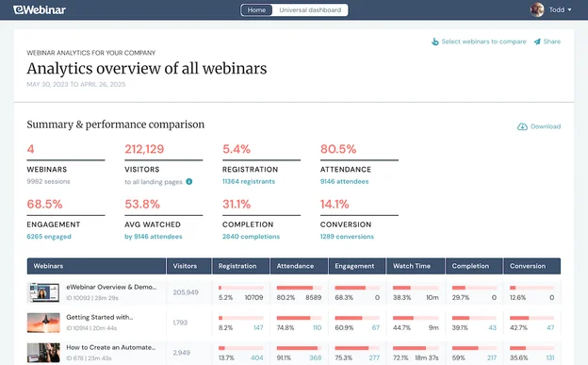Click the 43 completion count
The image size is (588, 365).
tap(493, 328)
